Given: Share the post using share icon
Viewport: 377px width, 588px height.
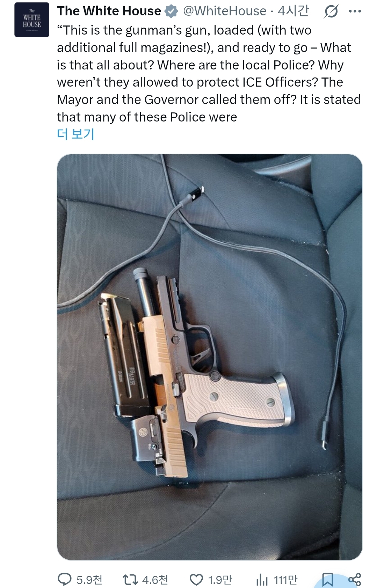Looking at the screenshot, I should pos(355,580).
